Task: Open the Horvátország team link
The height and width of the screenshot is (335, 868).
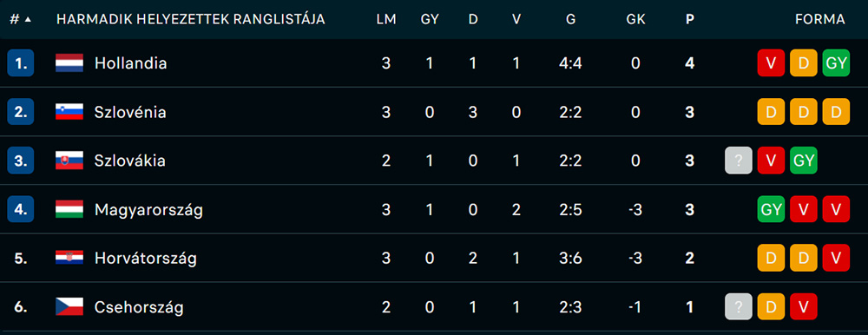Action: [x=146, y=259]
